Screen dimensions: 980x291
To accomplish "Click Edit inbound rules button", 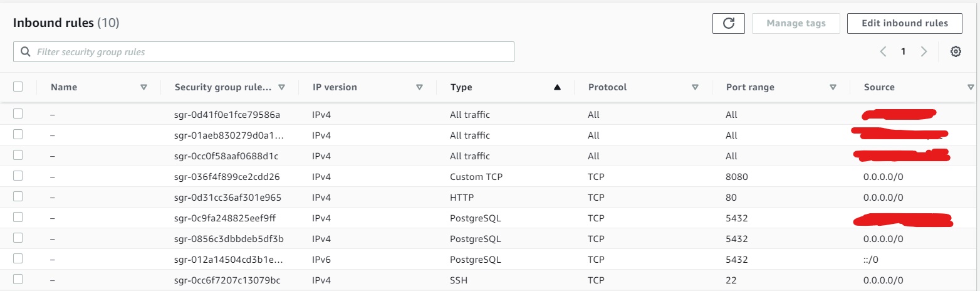I will pyautogui.click(x=904, y=23).
